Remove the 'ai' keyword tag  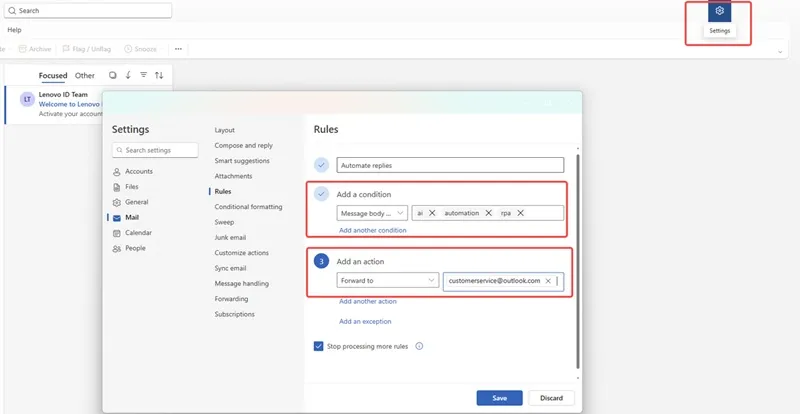tap(432, 213)
